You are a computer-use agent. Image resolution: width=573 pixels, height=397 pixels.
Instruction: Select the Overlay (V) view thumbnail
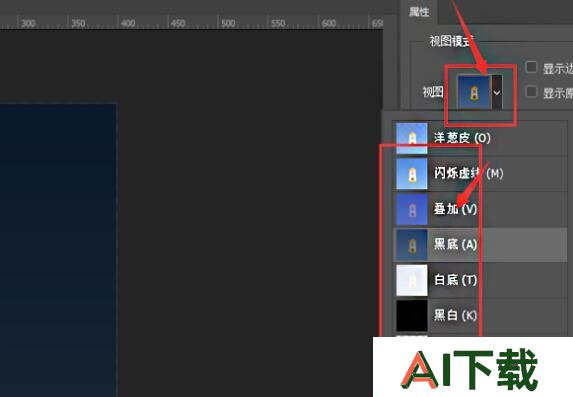coord(412,209)
